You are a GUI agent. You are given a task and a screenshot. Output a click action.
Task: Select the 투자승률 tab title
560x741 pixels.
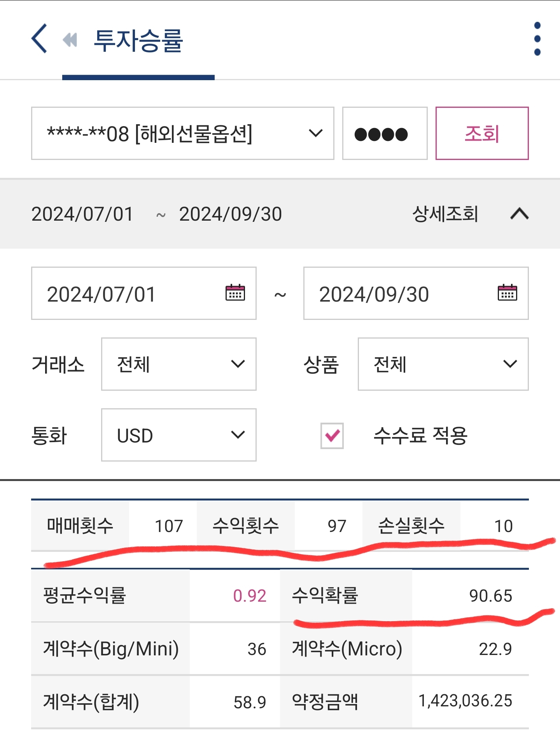(138, 40)
